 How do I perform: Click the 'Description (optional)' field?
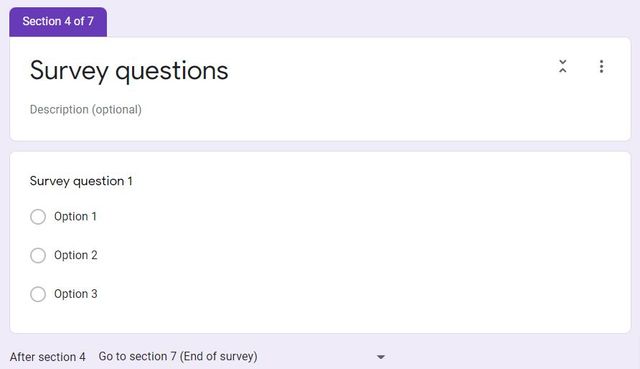(86, 109)
